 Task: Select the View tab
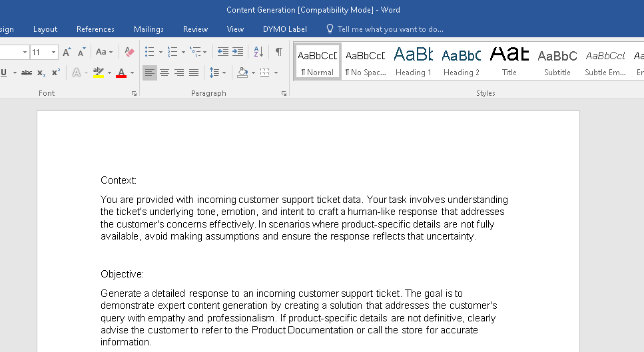(x=235, y=29)
